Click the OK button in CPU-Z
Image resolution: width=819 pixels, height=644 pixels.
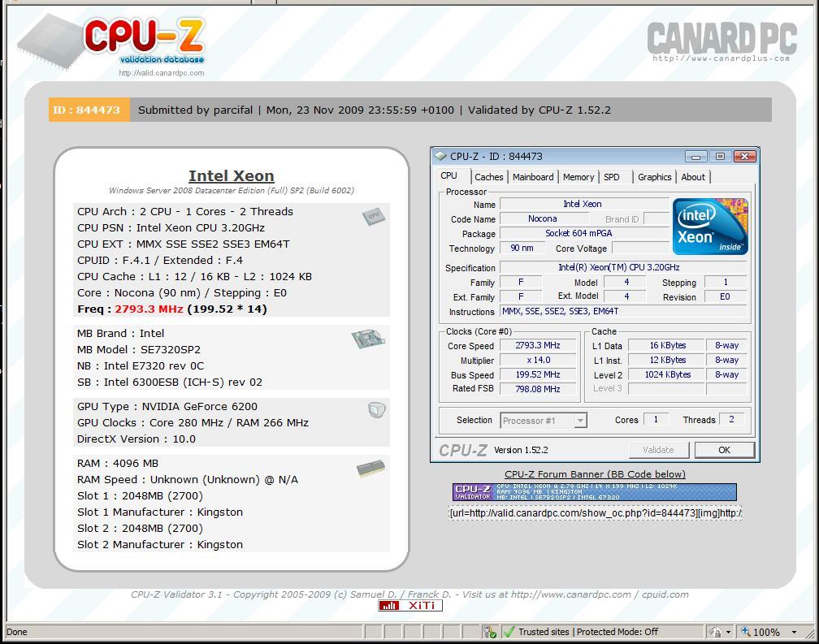click(x=725, y=450)
